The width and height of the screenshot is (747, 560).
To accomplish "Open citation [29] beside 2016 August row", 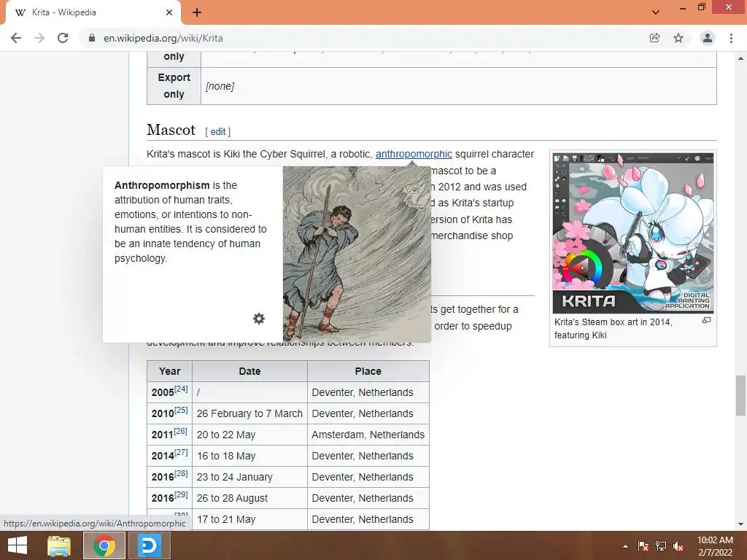I will click(181, 494).
